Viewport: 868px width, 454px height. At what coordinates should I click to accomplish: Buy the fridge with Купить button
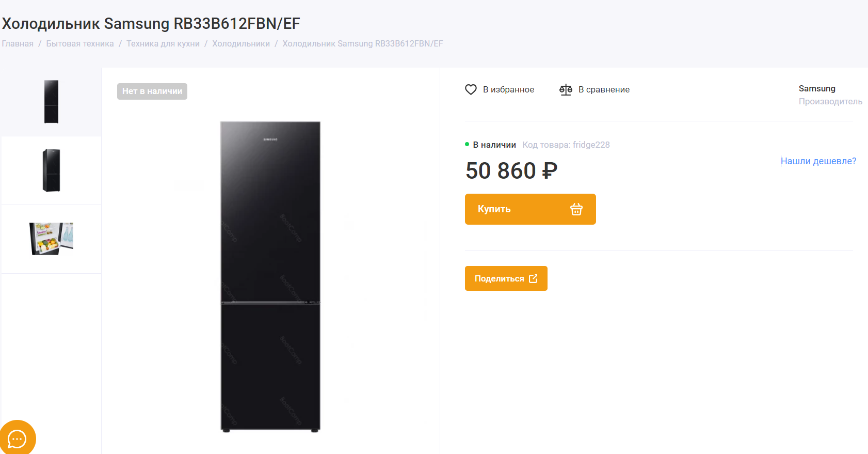(x=530, y=209)
